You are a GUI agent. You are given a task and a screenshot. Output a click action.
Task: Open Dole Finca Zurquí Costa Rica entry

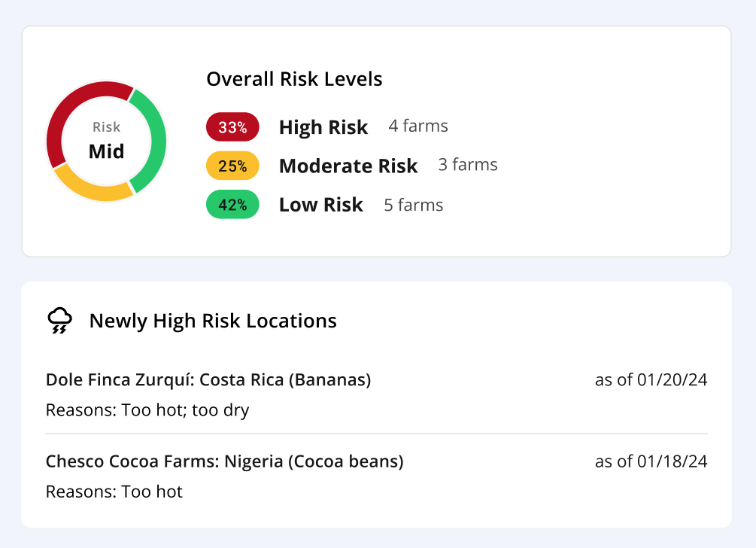click(x=376, y=394)
